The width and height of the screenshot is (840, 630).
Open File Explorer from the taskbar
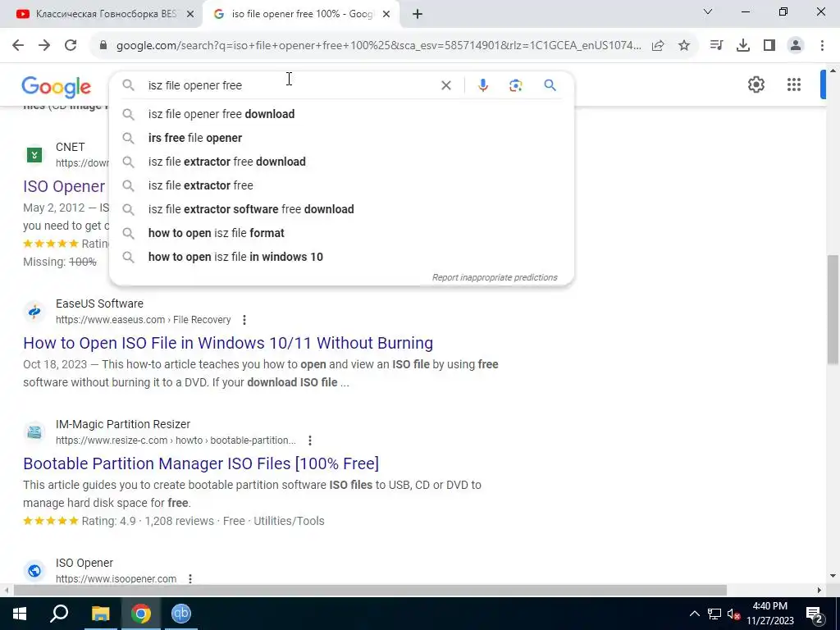point(100,614)
